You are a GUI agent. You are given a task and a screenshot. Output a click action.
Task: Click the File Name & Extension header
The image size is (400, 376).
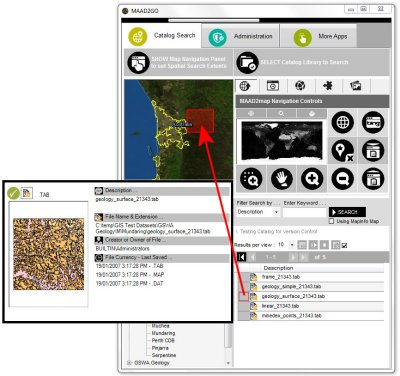(162, 217)
